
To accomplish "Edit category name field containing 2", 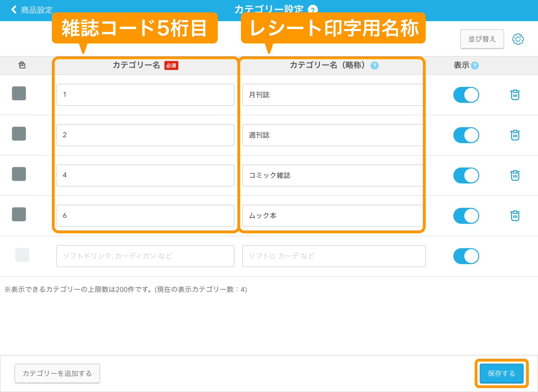I will 145,135.
